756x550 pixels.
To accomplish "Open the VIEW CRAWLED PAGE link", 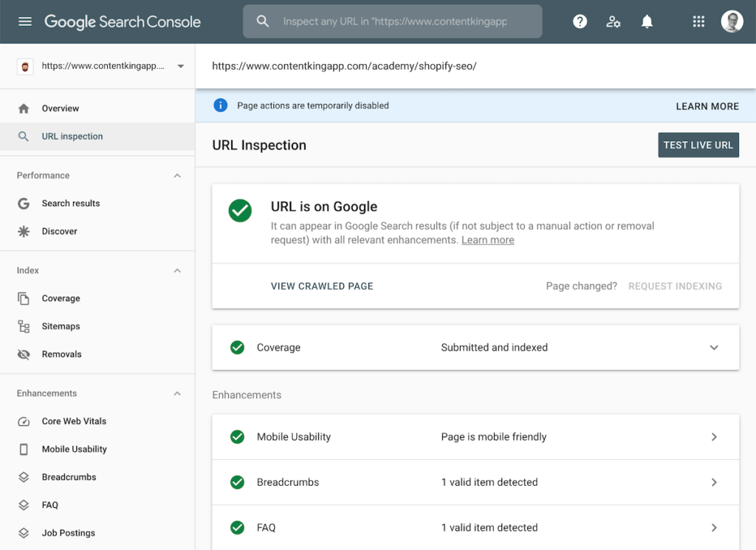I will 322,286.
